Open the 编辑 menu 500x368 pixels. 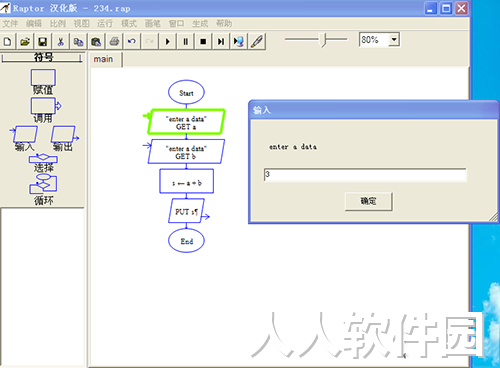coord(34,24)
